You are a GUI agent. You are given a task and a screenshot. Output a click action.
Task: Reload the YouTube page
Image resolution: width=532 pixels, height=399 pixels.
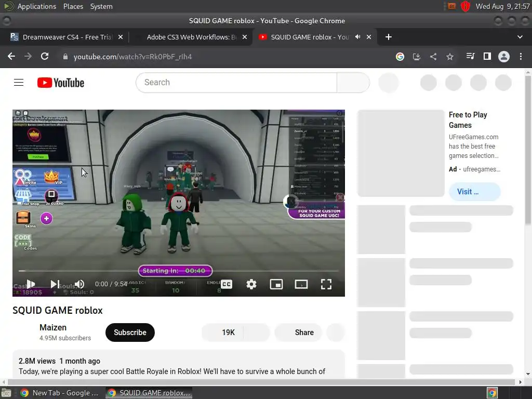pyautogui.click(x=45, y=56)
